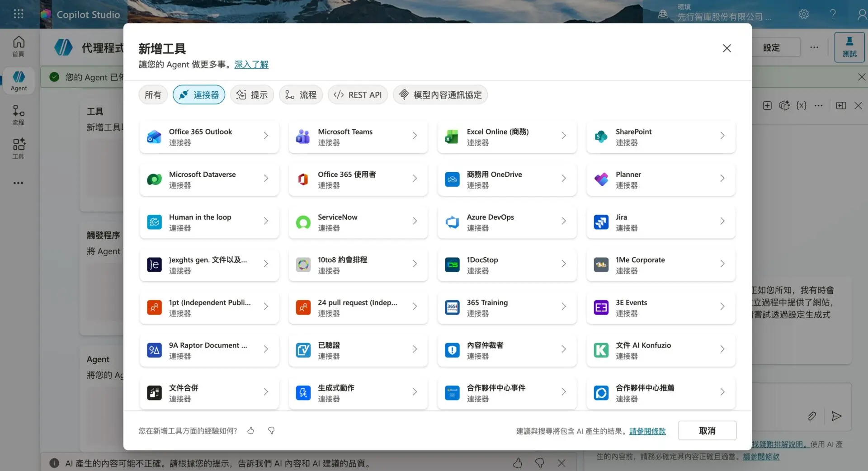
Task: Open the 24 pull request connector card
Action: 358,307
